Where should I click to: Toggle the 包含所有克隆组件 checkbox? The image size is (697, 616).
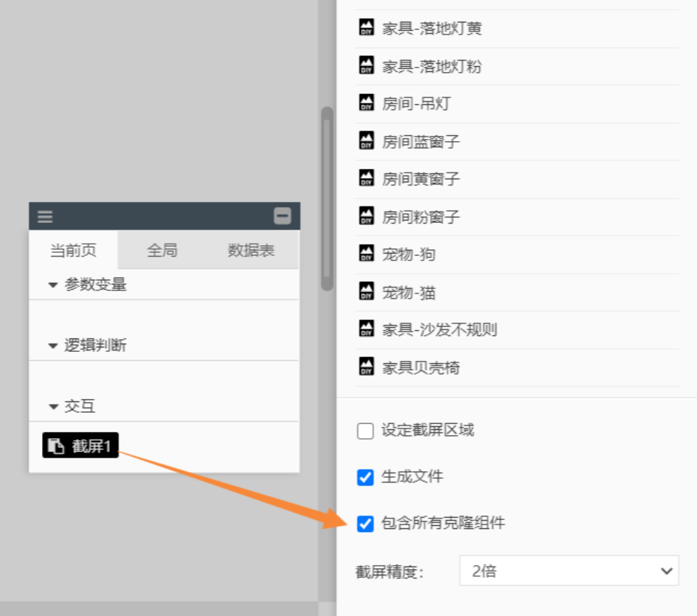click(x=365, y=524)
